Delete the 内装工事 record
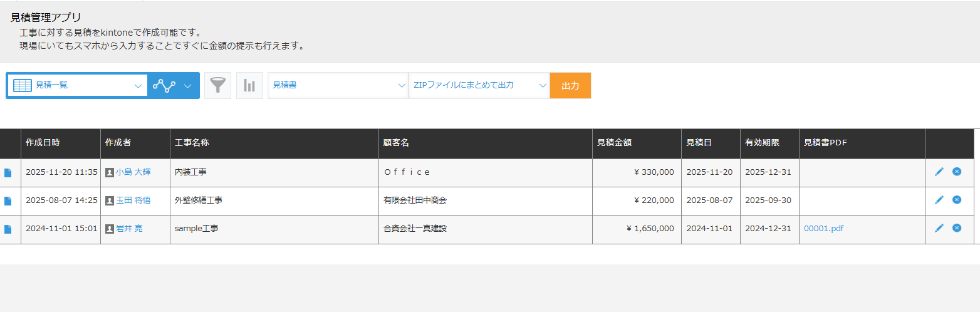Viewport: 980px width, 312px height. (x=957, y=172)
